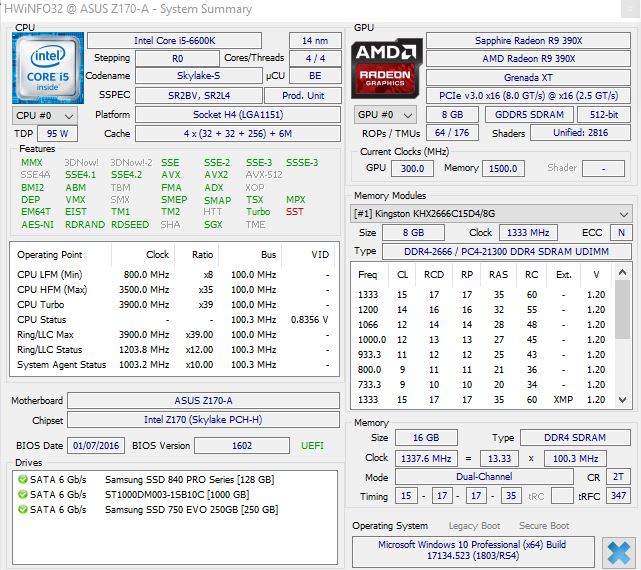The image size is (641, 570).
Task: Click the Intel Core i5-6600K name field
Action: pos(175,40)
